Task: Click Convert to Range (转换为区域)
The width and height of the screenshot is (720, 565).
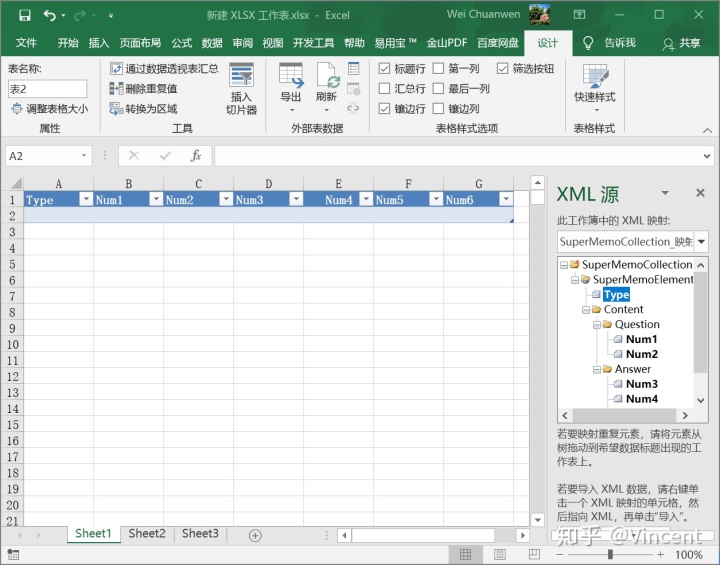Action: [143, 109]
